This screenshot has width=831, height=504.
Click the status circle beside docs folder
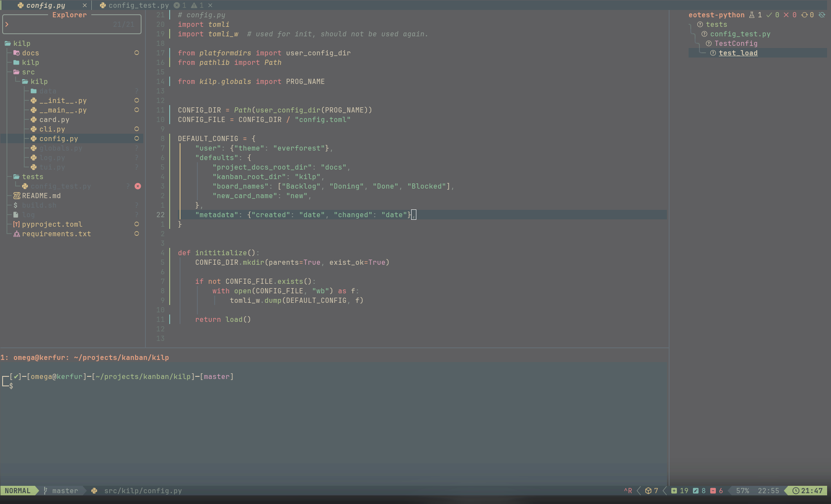point(137,53)
